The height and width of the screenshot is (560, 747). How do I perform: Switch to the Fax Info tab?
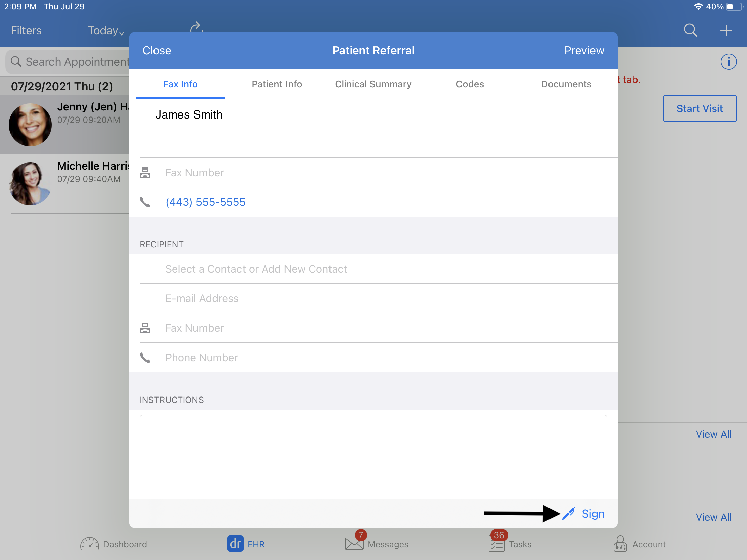coord(180,84)
